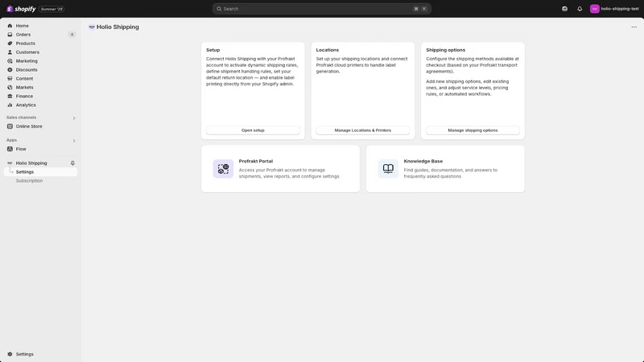The image size is (644, 362).
Task: Click the Discounts icon
Action: coord(10,70)
